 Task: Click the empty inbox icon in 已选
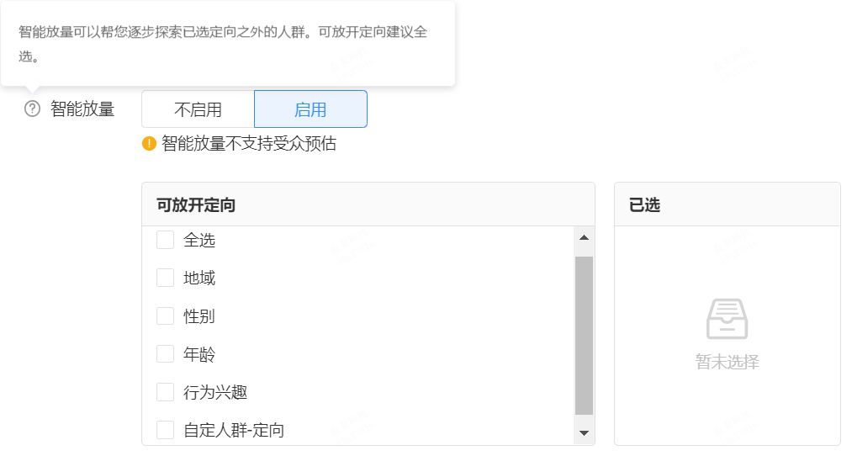click(727, 319)
